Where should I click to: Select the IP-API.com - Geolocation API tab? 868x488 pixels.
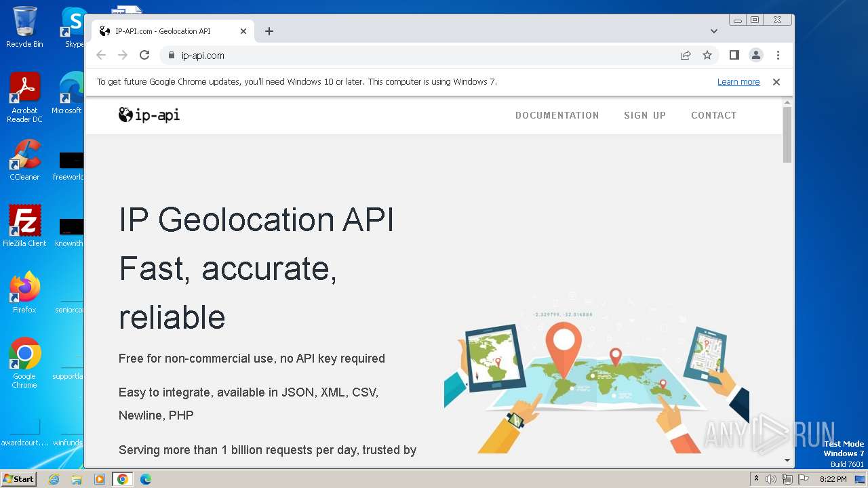pyautogui.click(x=173, y=31)
